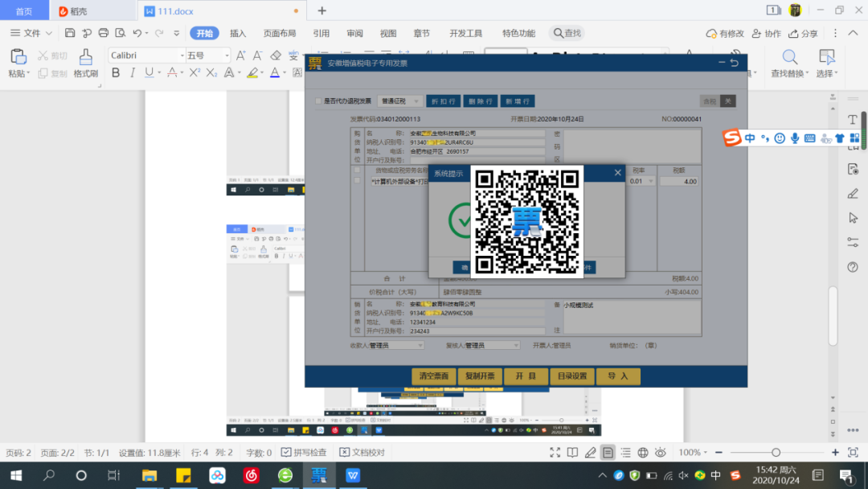The height and width of the screenshot is (489, 868).
Task: Click the 折扣行 discount row button
Action: (444, 101)
